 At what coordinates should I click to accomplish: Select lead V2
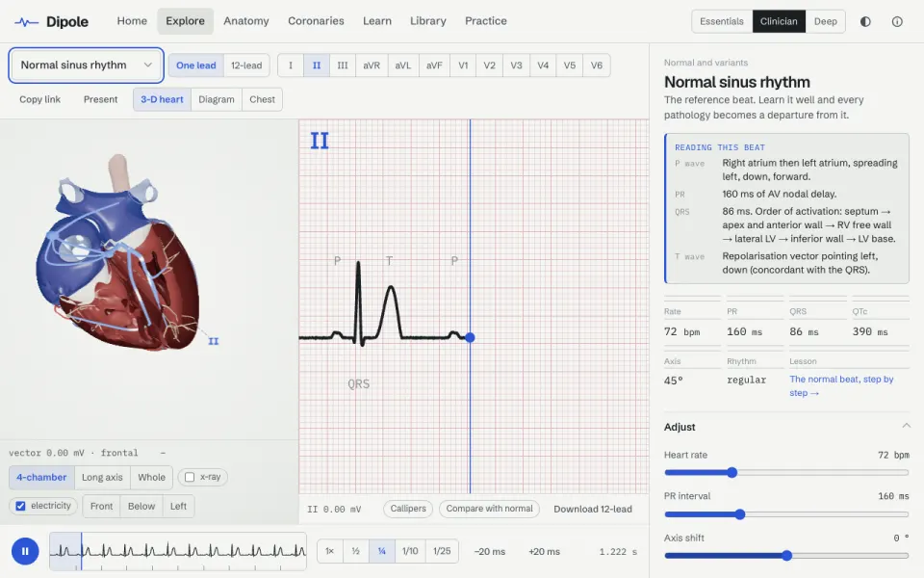tap(490, 66)
